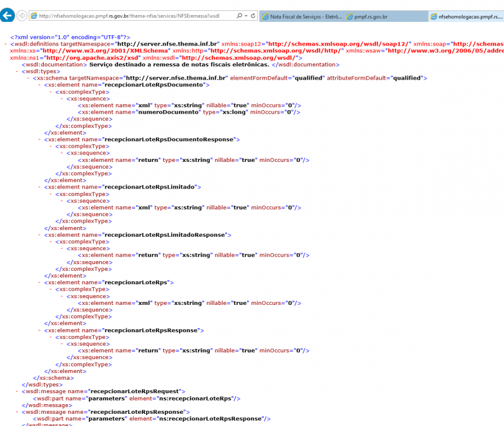Collapse the wsdl:types node

pyautogui.click(x=17, y=71)
